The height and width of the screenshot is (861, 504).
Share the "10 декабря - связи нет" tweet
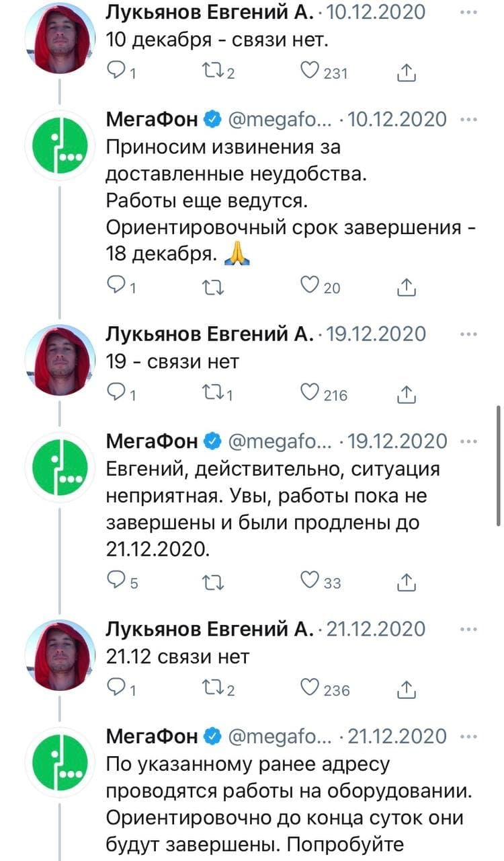(x=407, y=73)
